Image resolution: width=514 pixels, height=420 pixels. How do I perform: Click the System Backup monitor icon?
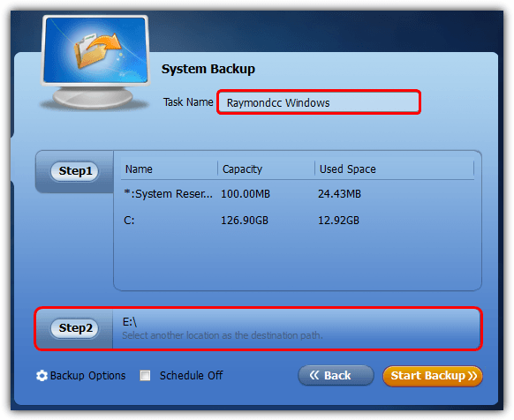pos(95,63)
